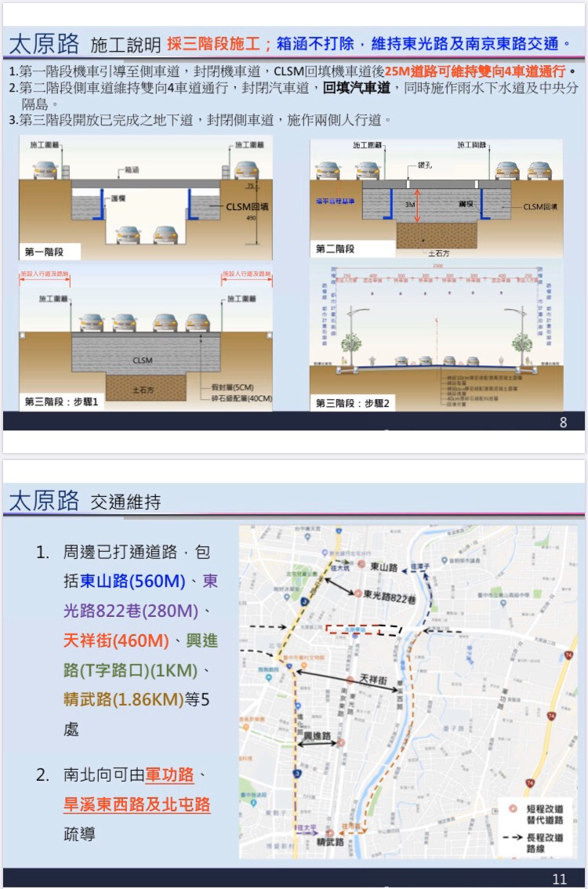Click the underlined 旱溪東西路及北屯路 text
This screenshot has width=588, height=889.
pos(136,804)
